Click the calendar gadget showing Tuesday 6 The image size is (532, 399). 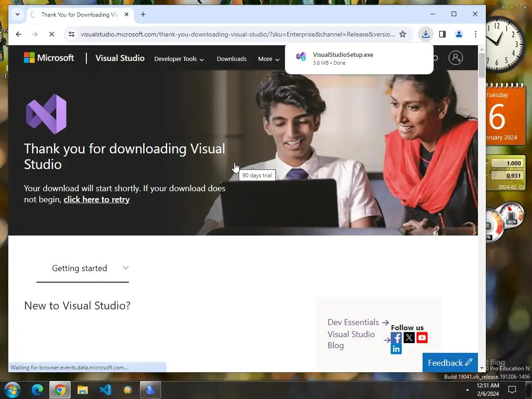(x=506, y=115)
